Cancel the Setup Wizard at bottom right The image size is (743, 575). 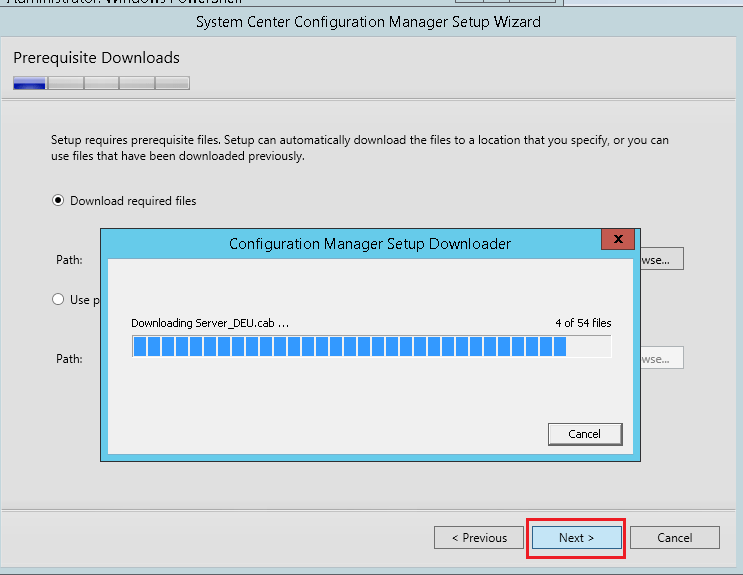(x=674, y=538)
